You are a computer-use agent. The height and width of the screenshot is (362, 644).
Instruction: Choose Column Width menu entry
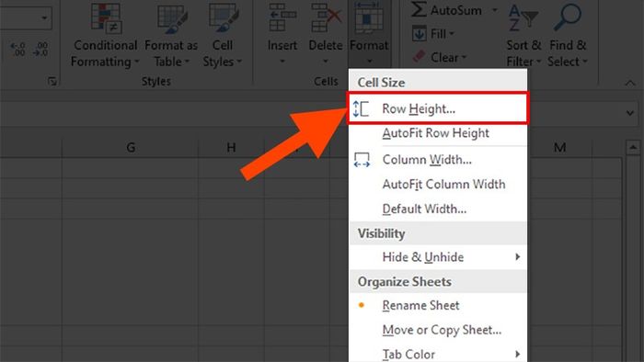pyautogui.click(x=438, y=160)
